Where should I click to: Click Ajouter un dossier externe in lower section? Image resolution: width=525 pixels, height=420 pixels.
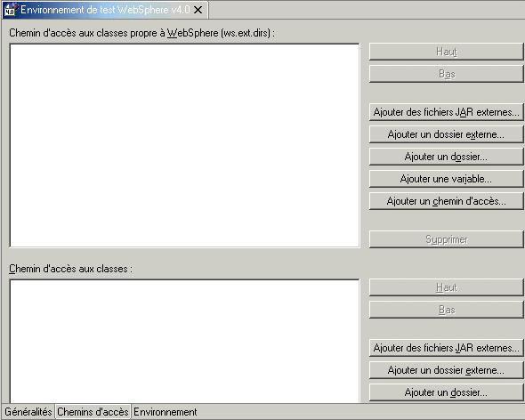[447, 370]
